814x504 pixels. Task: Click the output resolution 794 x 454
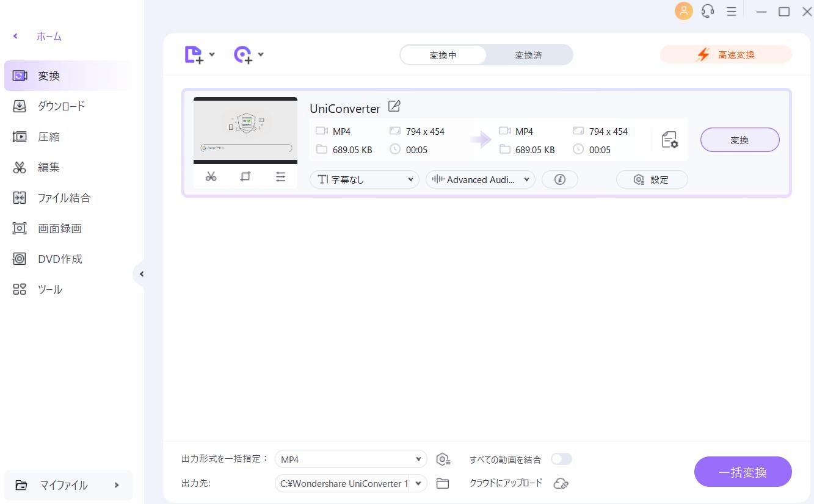(x=608, y=131)
